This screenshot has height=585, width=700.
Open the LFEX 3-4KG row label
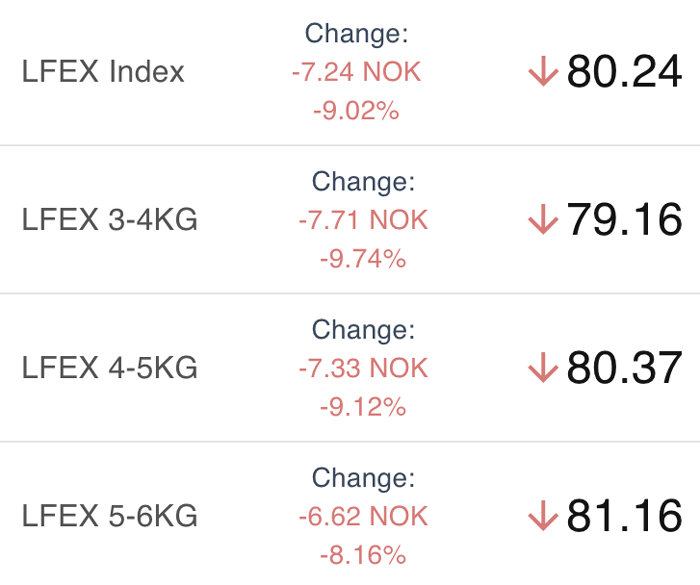click(x=109, y=219)
